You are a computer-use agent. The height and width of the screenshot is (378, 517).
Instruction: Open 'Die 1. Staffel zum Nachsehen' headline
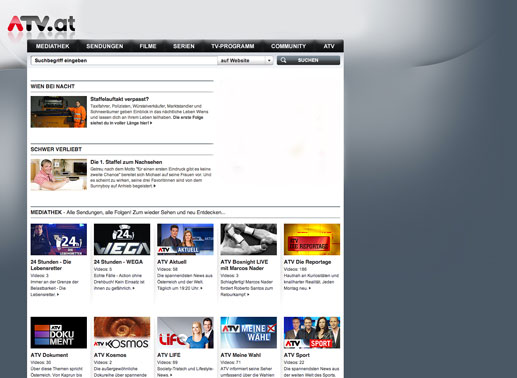(x=126, y=162)
